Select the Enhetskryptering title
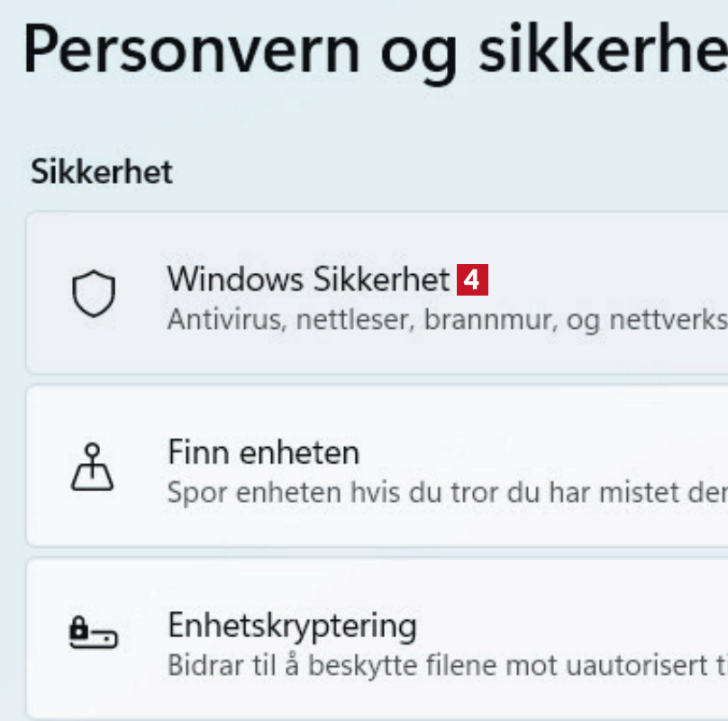The width and height of the screenshot is (728, 721). 292,625
